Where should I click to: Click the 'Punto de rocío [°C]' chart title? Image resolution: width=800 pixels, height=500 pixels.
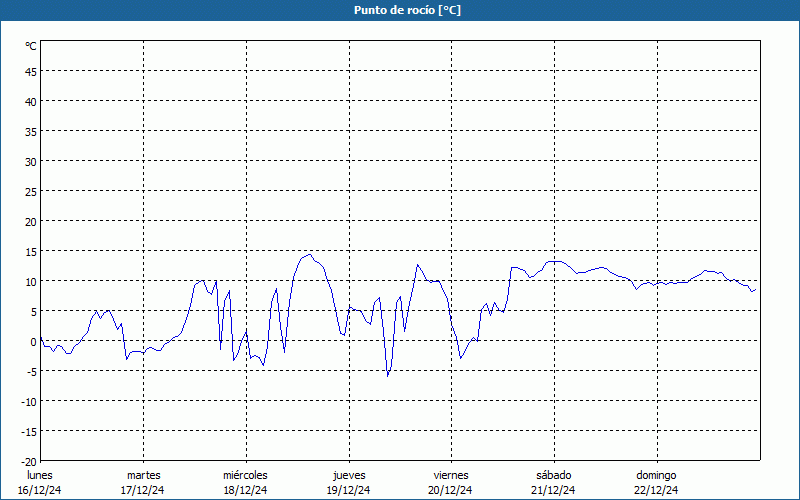(407, 10)
